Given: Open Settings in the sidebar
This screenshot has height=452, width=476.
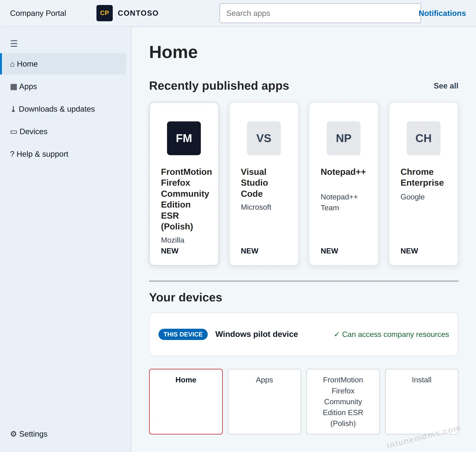Looking at the screenshot, I should [x=63, y=434].
